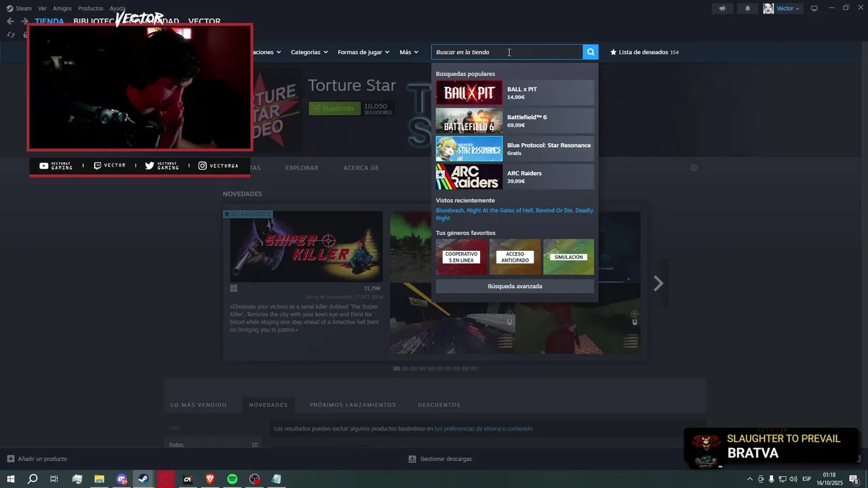This screenshot has height=488, width=868.
Task: Open the Vector account dropdown
Action: click(788, 8)
